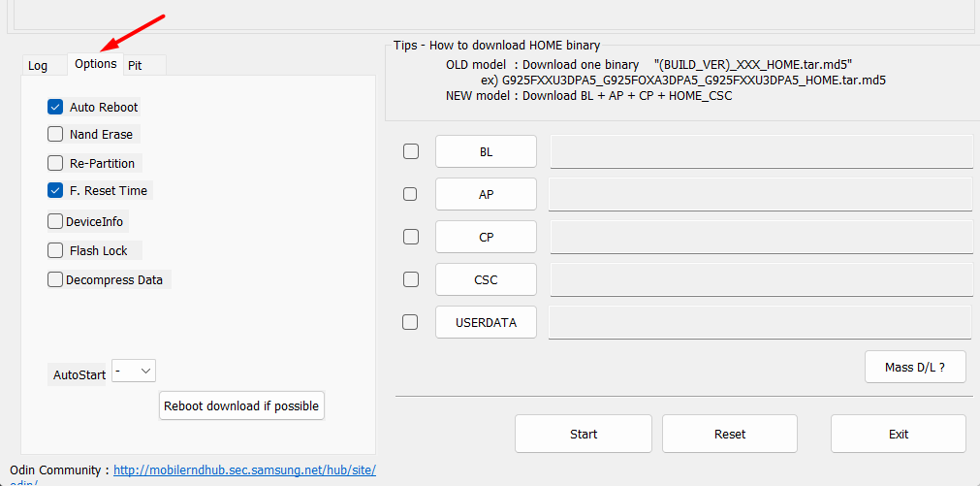Enable the Nand Erase checkbox
Screen dimensions: 980x486
pos(55,134)
